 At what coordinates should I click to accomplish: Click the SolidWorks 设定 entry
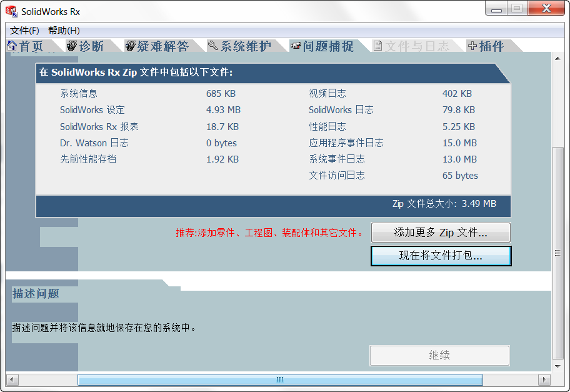[92, 110]
